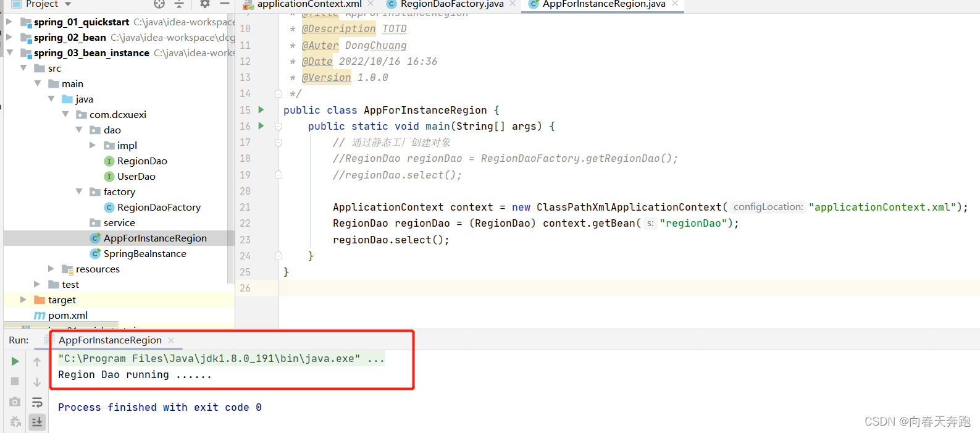The height and width of the screenshot is (433, 980).
Task: Toggle fold marker at line 14 comment end
Action: 279,94
